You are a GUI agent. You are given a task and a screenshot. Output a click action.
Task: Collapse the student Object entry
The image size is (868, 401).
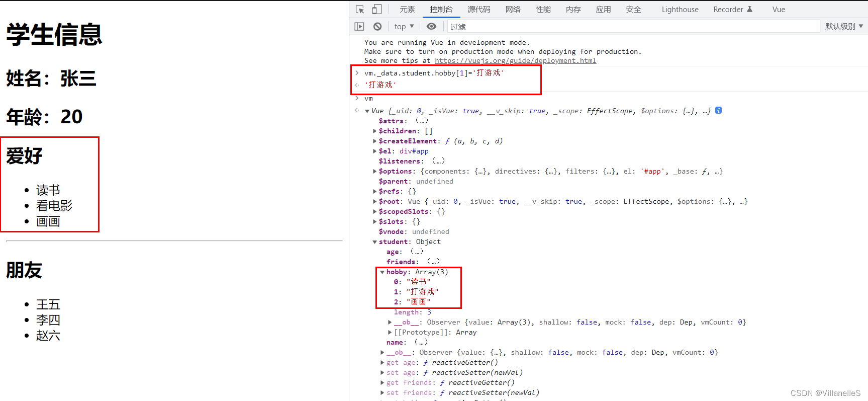tap(374, 242)
